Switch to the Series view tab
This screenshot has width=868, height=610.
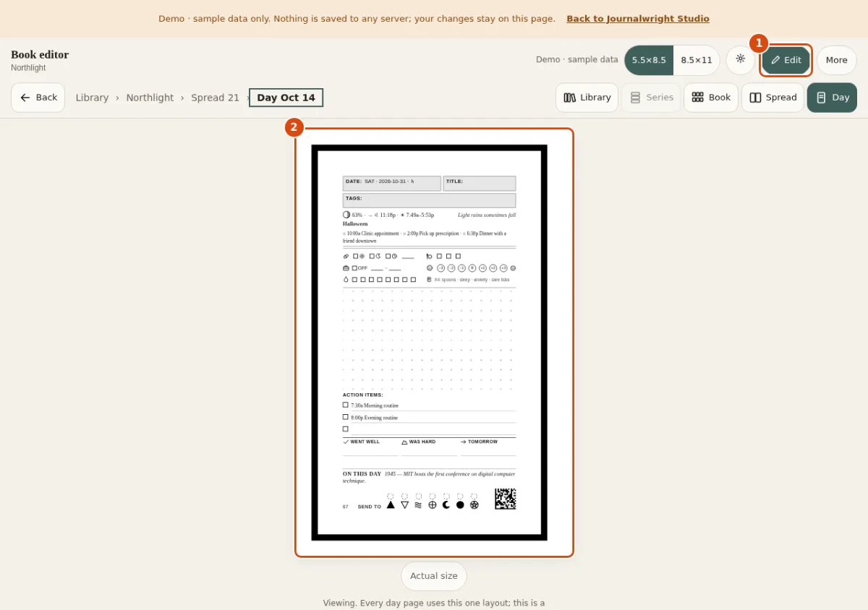(651, 98)
